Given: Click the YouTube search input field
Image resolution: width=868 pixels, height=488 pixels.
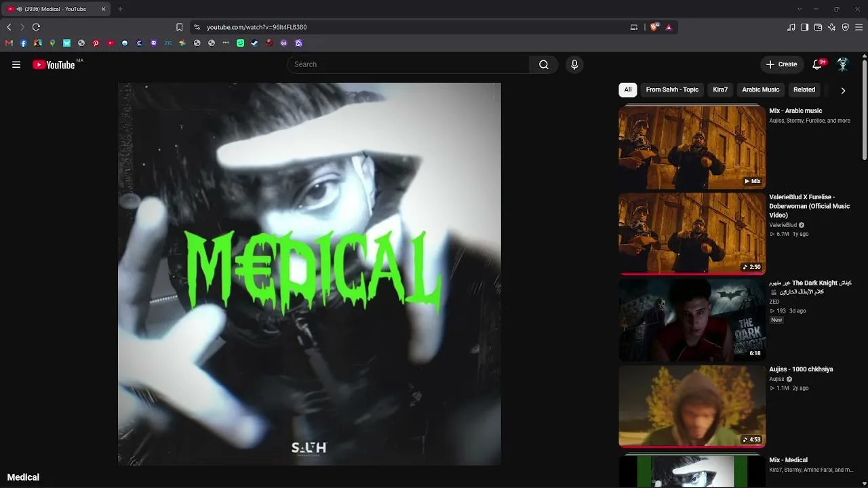Looking at the screenshot, I should click(408, 64).
